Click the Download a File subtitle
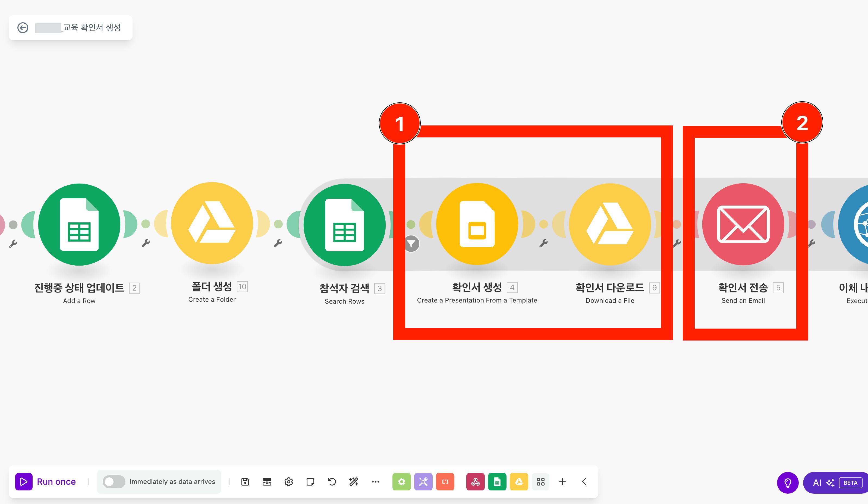Viewport: 868px width, 504px height. (x=610, y=300)
